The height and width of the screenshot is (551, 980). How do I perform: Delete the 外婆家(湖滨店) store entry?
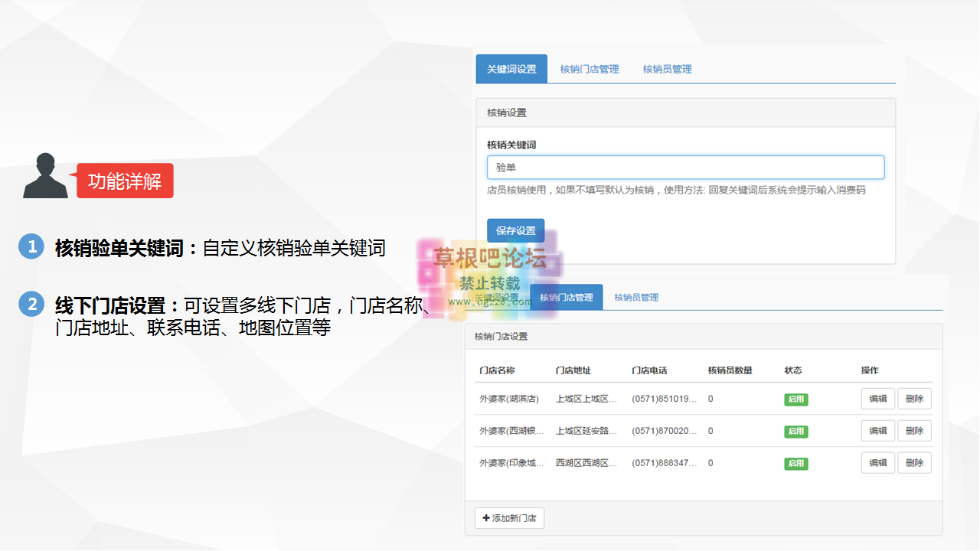tap(914, 399)
